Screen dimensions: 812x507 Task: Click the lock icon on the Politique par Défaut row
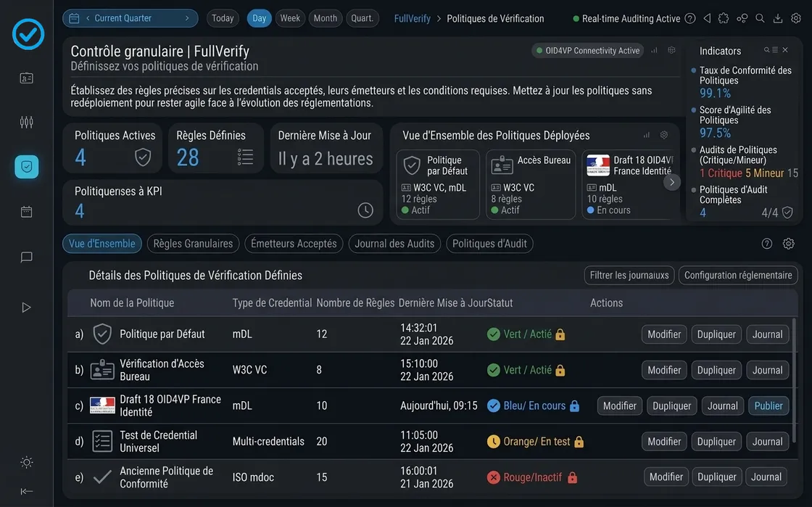(x=560, y=334)
